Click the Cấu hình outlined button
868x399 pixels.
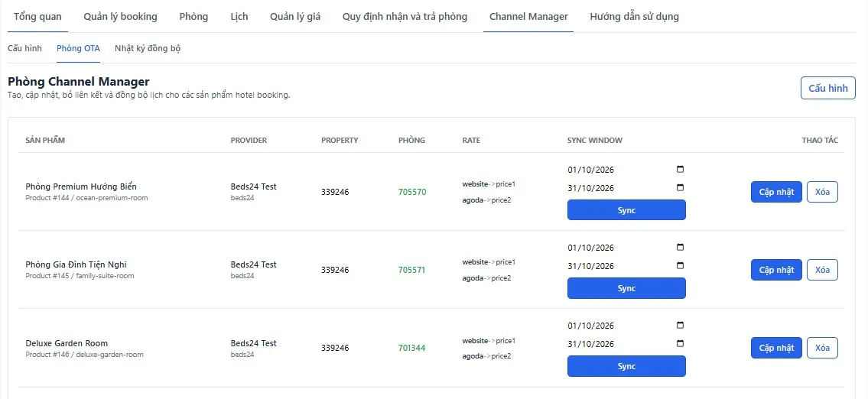pyautogui.click(x=828, y=88)
